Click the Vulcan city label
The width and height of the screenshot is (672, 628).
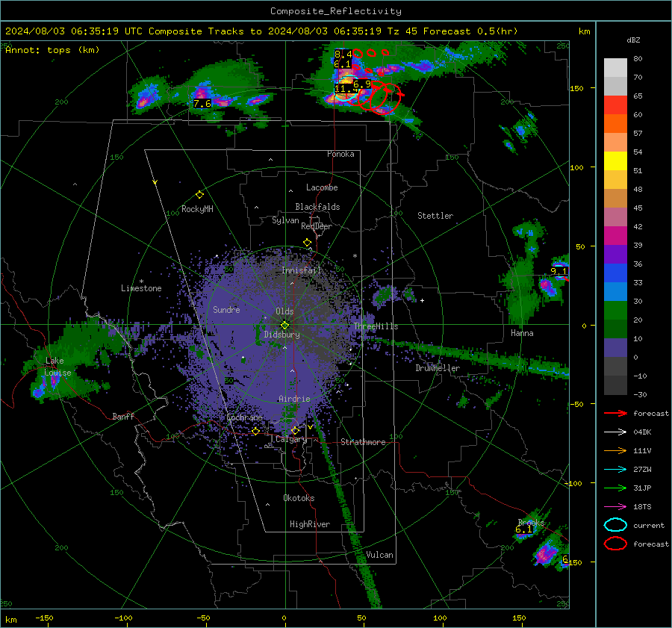click(380, 555)
